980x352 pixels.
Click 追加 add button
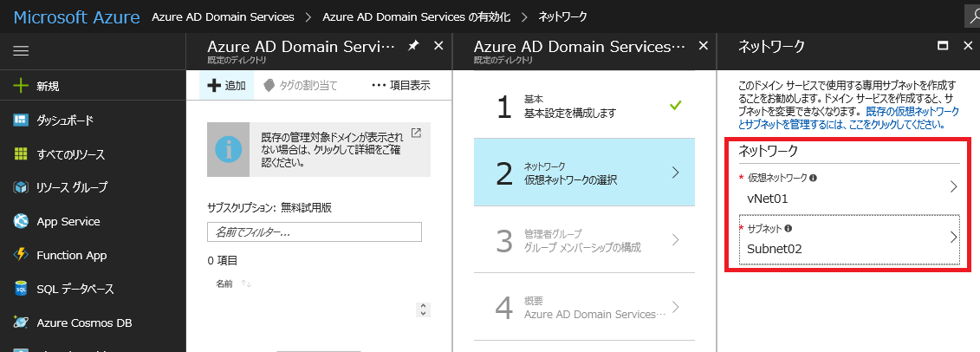(226, 86)
